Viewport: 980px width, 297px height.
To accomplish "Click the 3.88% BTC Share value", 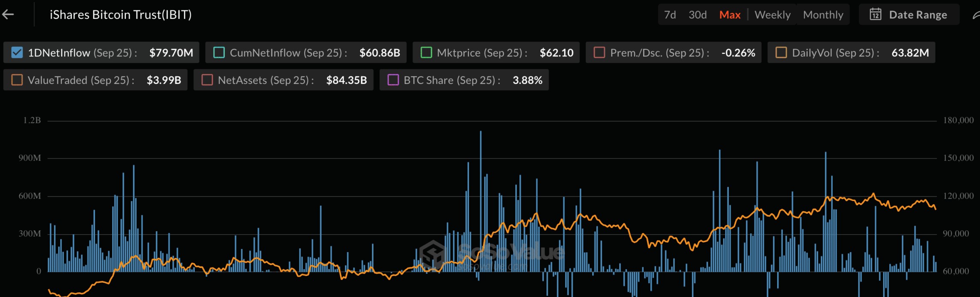I will pos(528,80).
